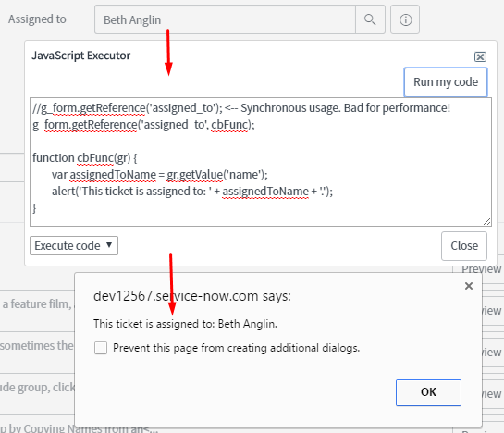This screenshot has width=504, height=433.
Task: Run my code in the executor
Action: click(x=446, y=82)
